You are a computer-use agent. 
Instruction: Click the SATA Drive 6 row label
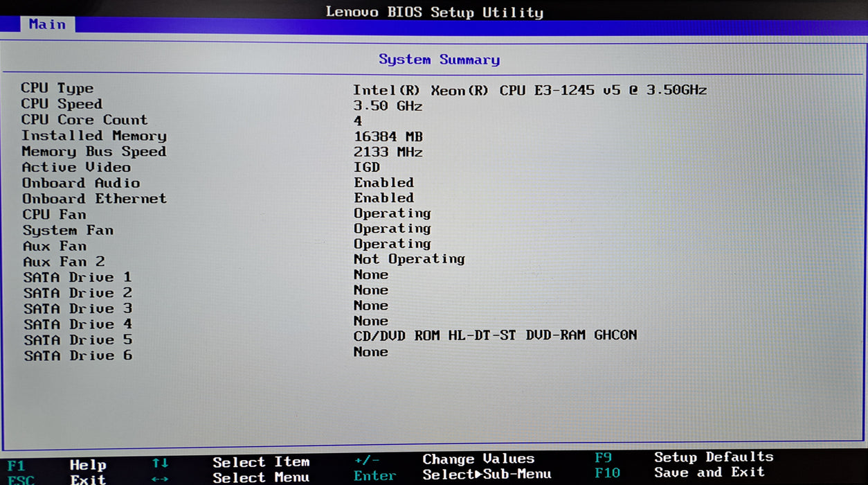click(78, 356)
